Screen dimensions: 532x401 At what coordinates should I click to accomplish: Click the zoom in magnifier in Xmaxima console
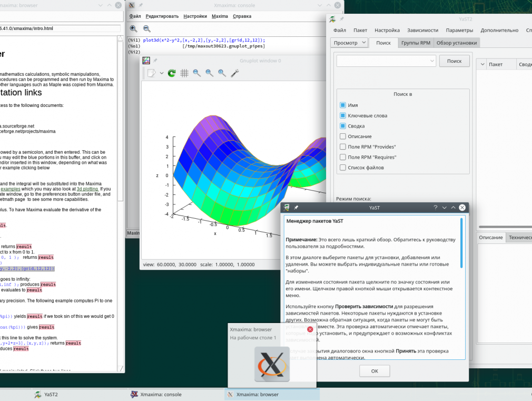pos(133,29)
